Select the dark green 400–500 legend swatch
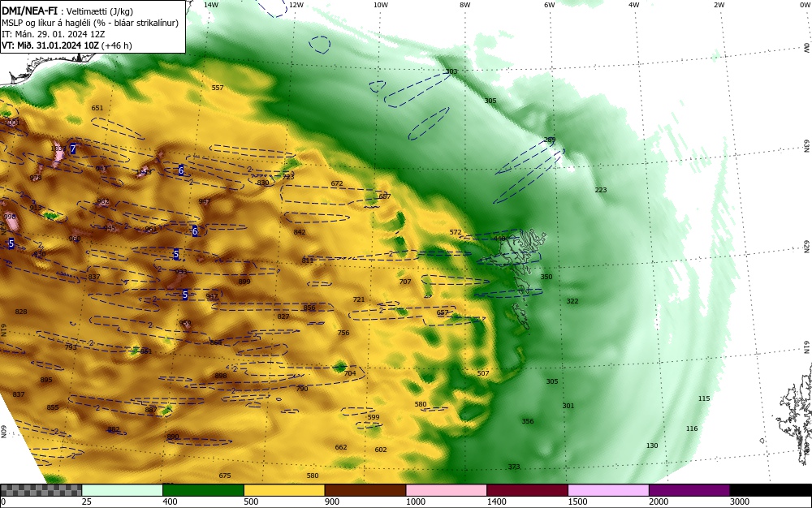The height and width of the screenshot is (508, 812). (203, 490)
